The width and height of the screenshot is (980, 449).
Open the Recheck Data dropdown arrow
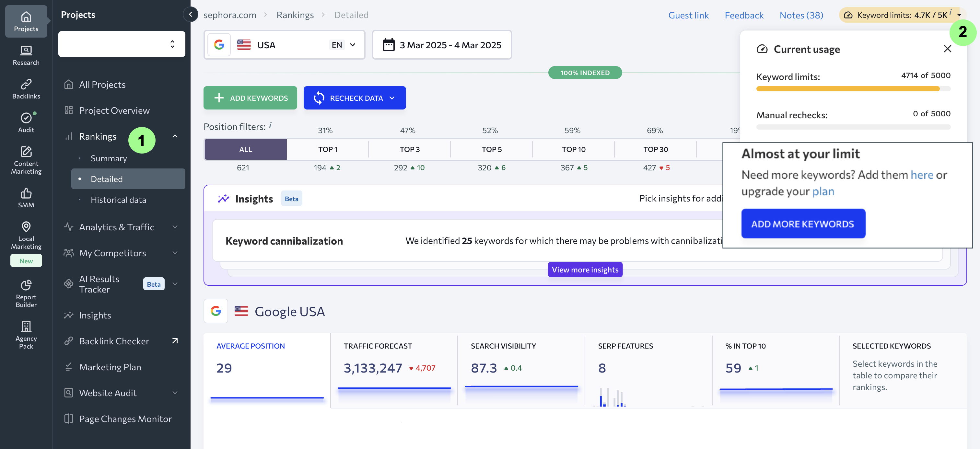click(x=392, y=98)
